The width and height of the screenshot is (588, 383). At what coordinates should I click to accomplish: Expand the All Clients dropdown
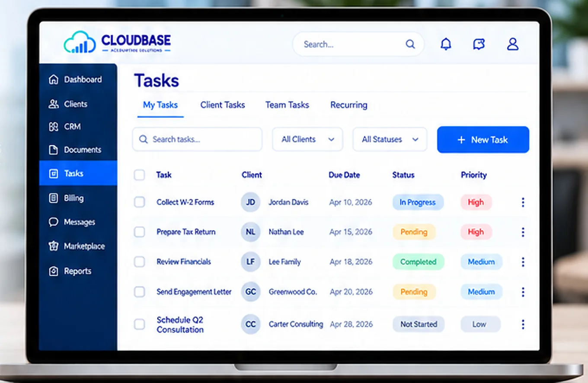[x=307, y=139]
